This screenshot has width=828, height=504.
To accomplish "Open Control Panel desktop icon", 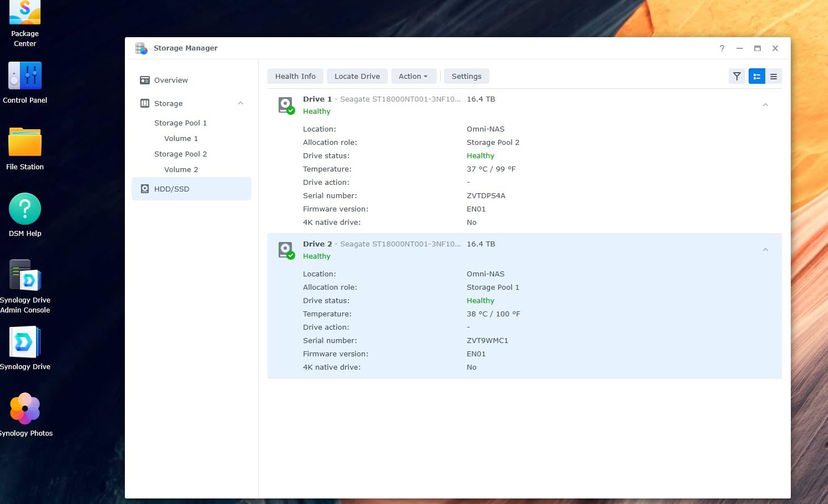I will 25,75.
